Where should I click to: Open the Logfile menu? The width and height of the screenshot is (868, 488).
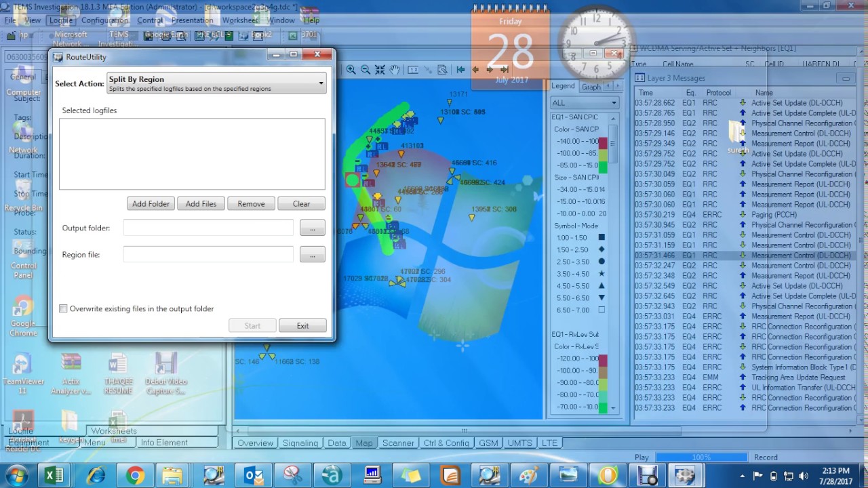coord(60,20)
